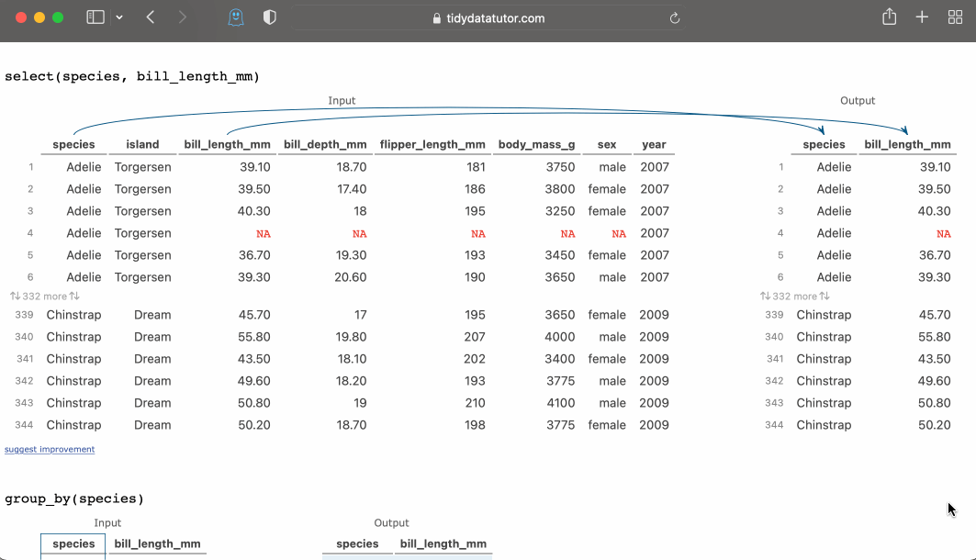Open the Share menu icon
This screenshot has height=560, width=976.
(x=889, y=17)
